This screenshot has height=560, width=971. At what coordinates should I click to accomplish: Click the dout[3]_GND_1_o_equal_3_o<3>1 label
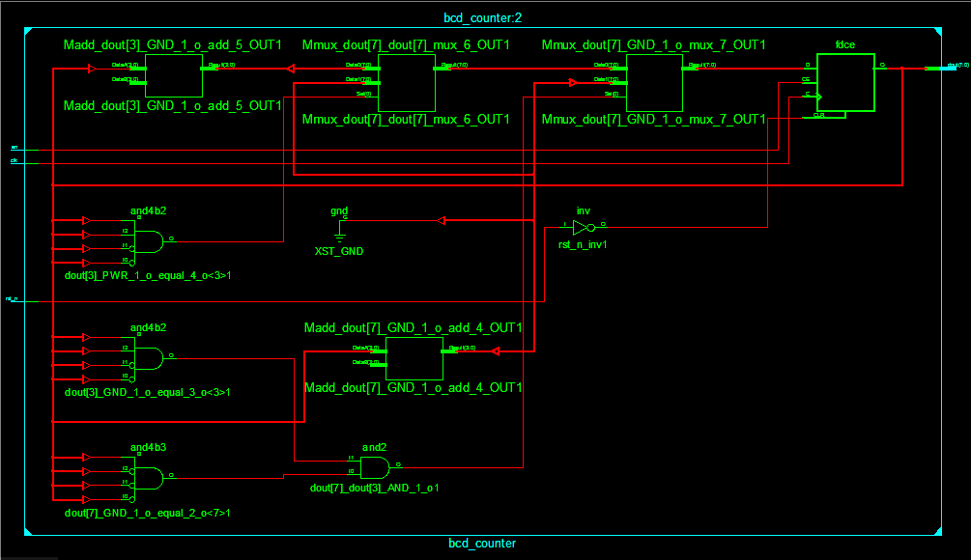coord(148,392)
